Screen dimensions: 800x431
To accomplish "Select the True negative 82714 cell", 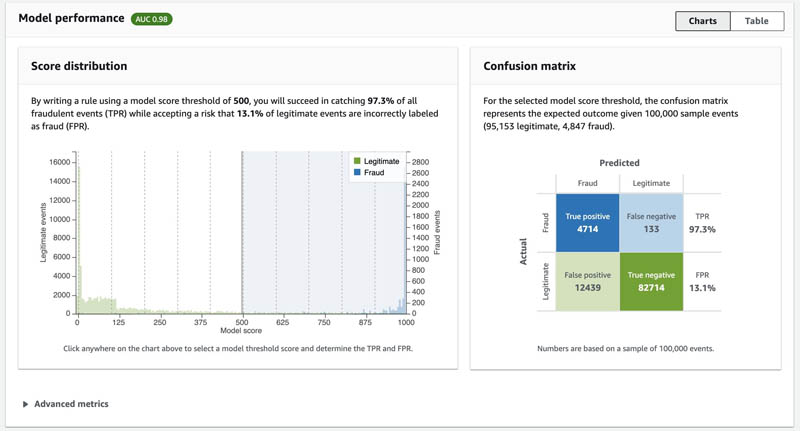I will pos(651,282).
